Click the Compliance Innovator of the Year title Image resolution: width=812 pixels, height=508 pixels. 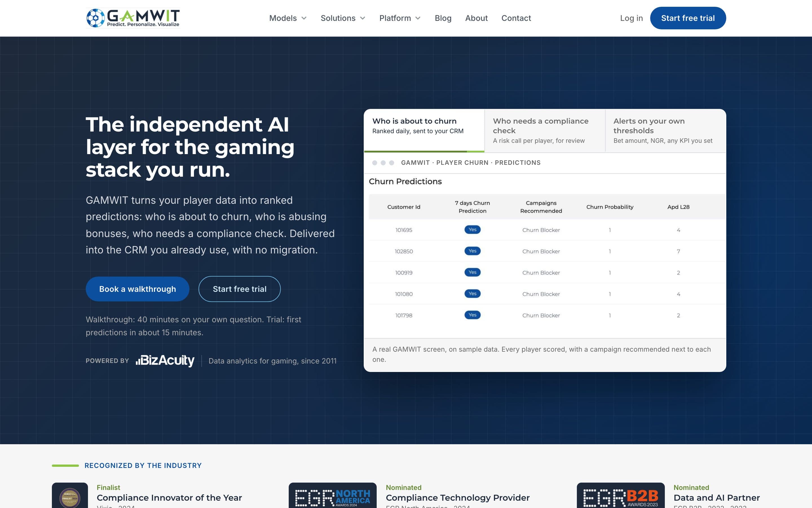click(169, 498)
